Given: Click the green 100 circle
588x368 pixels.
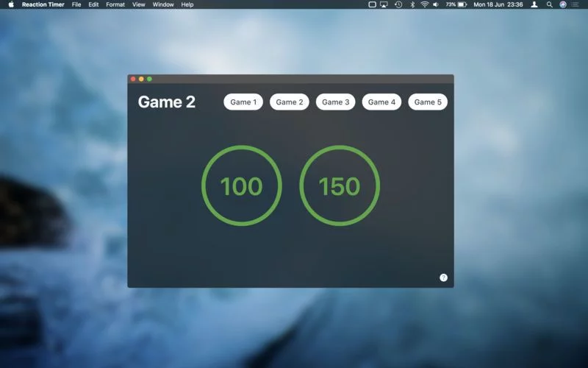Looking at the screenshot, I should [x=242, y=185].
